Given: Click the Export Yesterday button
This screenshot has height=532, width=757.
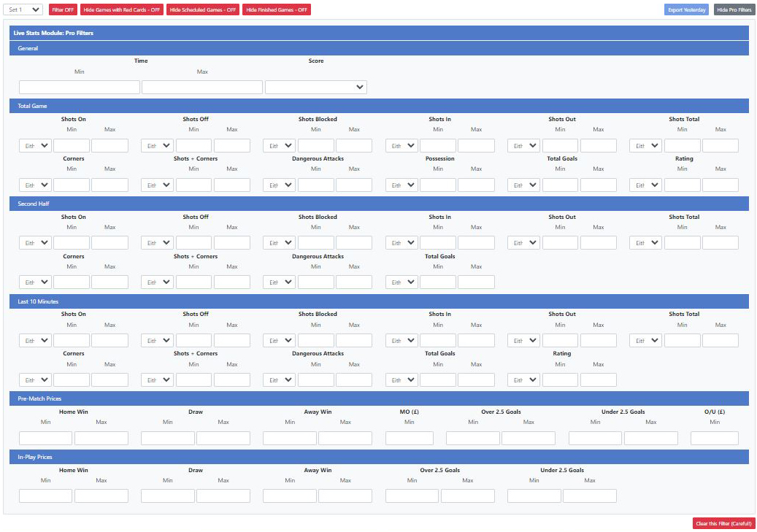Looking at the screenshot, I should click(686, 9).
